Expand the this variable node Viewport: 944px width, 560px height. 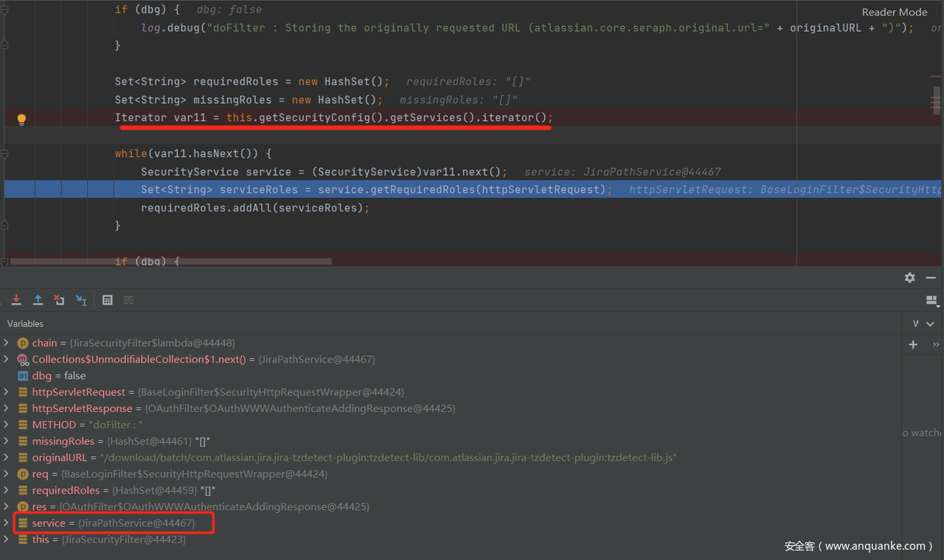[6, 539]
